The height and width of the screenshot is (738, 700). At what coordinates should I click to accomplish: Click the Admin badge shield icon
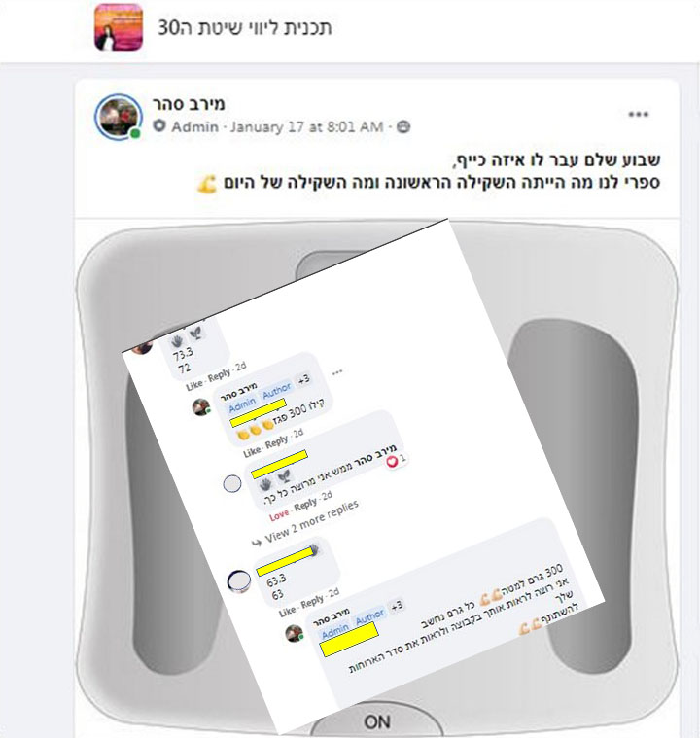pyautogui.click(x=159, y=126)
